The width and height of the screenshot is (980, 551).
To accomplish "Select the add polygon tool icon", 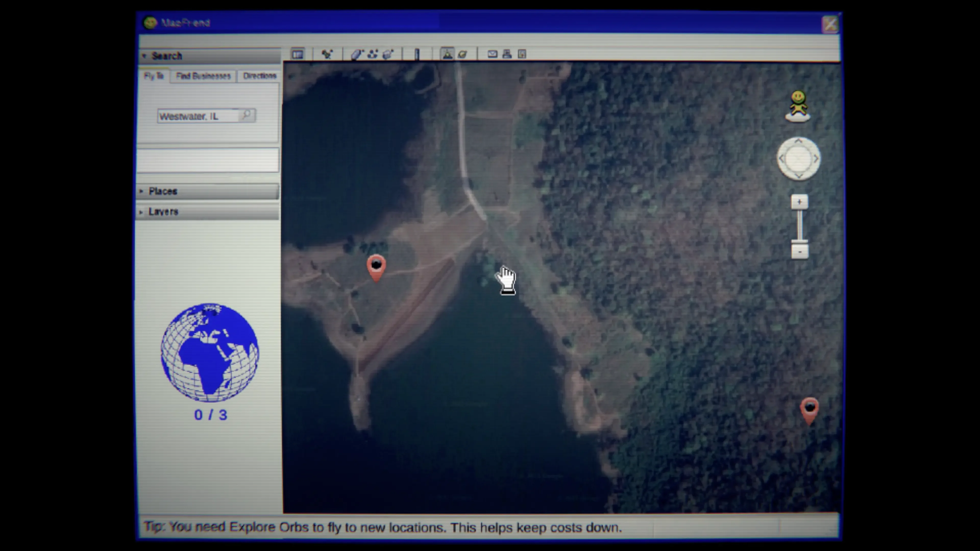I will point(357,54).
